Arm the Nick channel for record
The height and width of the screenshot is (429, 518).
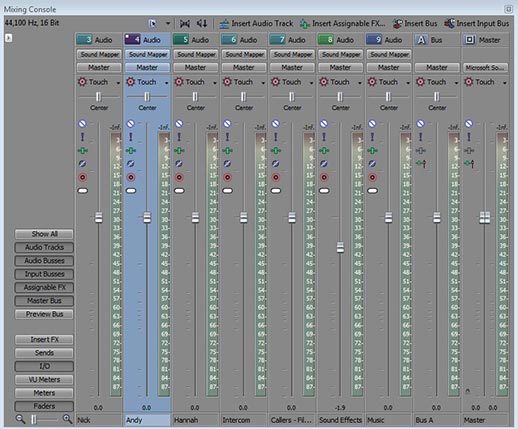(x=82, y=177)
